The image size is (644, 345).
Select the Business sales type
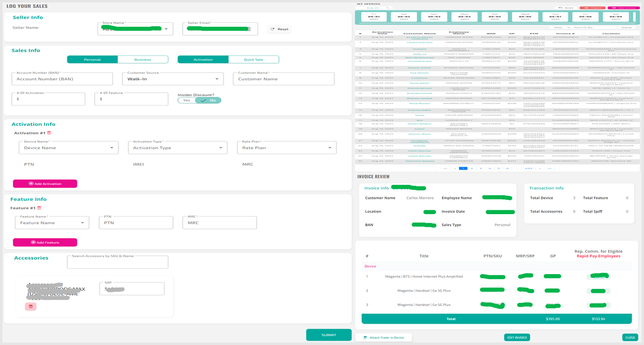click(143, 59)
